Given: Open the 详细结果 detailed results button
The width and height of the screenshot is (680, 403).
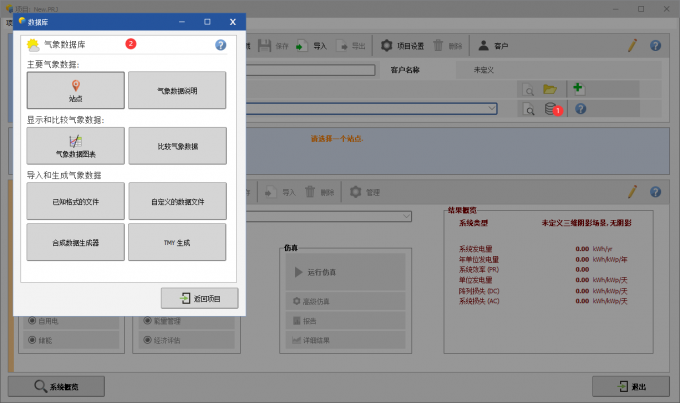Looking at the screenshot, I should tap(345, 340).
